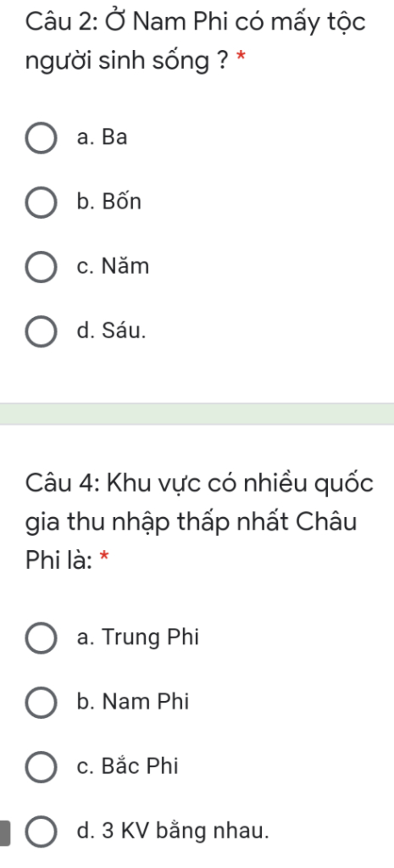Choose the 'b. Bốn' radio circle
The height and width of the screenshot is (868, 394).
coord(41,202)
